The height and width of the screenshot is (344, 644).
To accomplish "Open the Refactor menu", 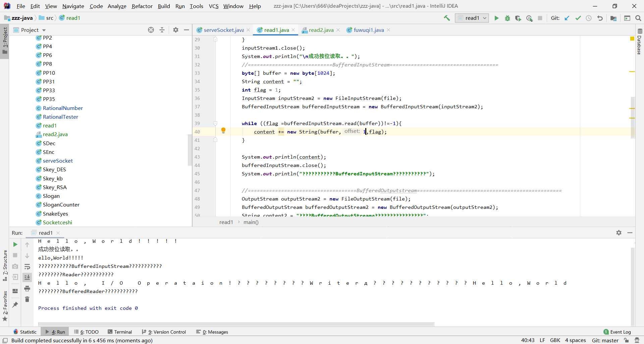I will (142, 6).
